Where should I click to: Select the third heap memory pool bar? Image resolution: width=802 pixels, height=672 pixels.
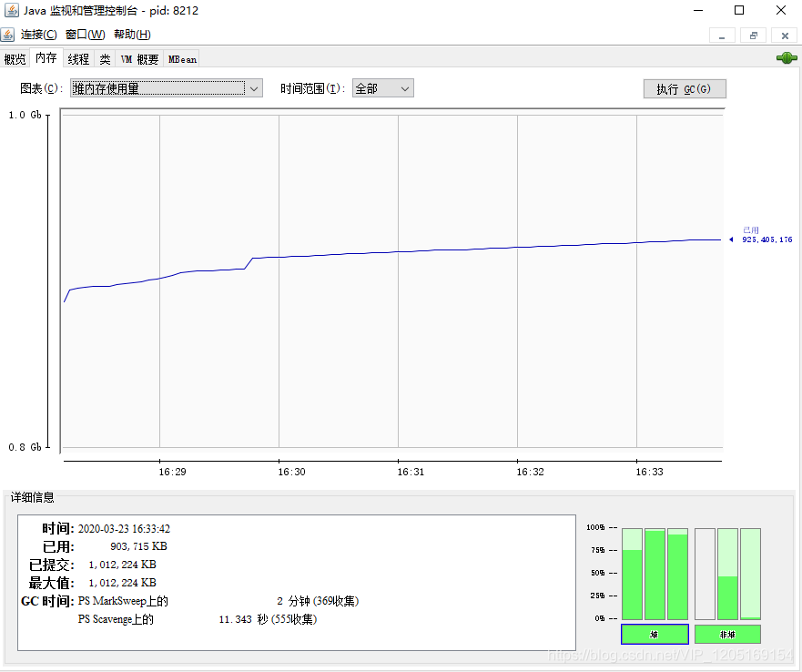tap(677, 575)
